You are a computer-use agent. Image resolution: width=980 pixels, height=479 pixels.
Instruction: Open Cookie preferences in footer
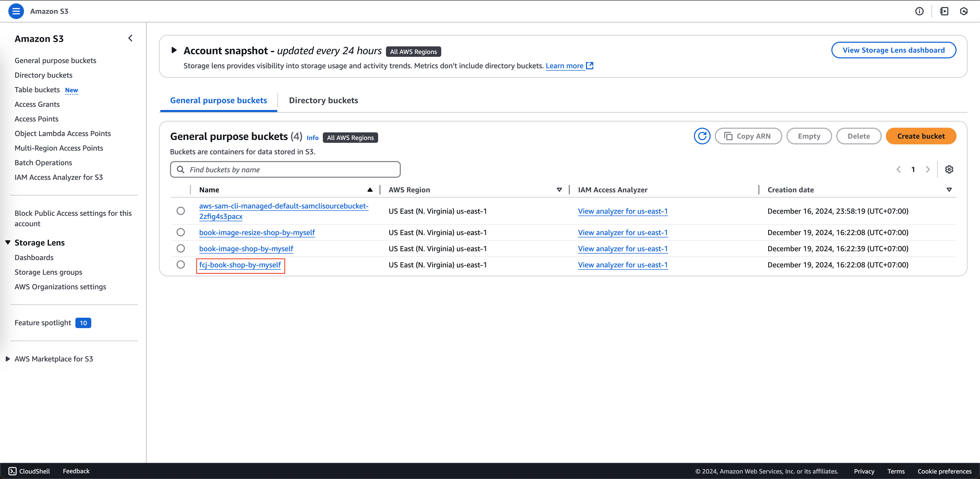tap(944, 471)
